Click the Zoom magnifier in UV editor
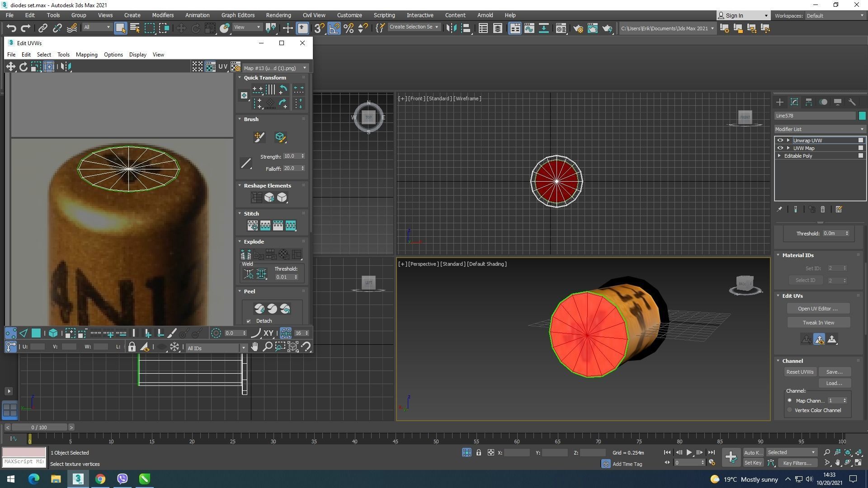This screenshot has width=868, height=488. click(267, 347)
